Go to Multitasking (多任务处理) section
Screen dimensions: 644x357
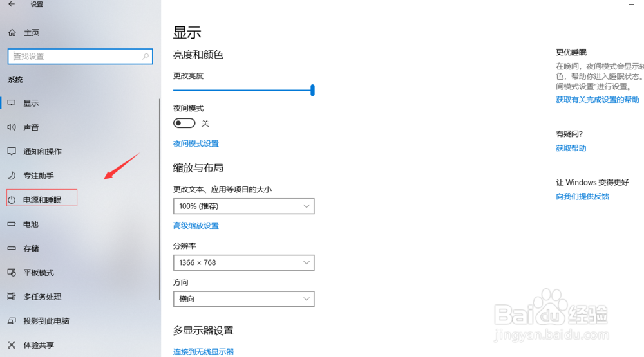click(x=43, y=297)
